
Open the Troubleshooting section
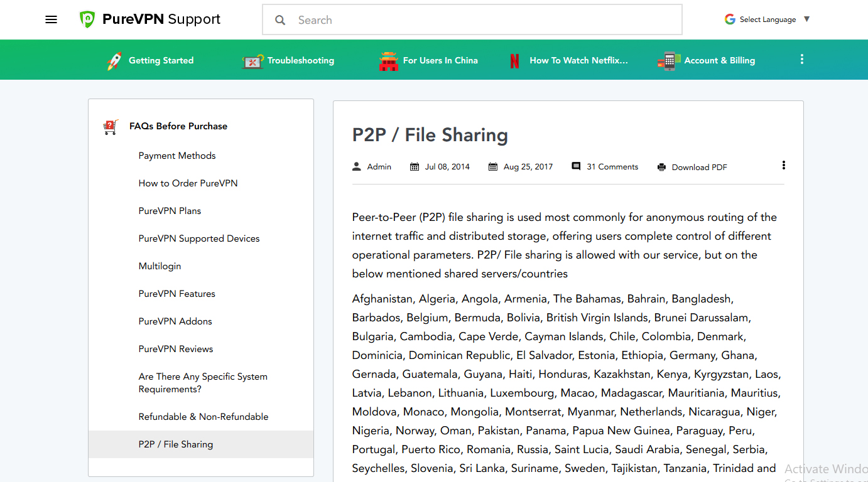[x=301, y=60]
